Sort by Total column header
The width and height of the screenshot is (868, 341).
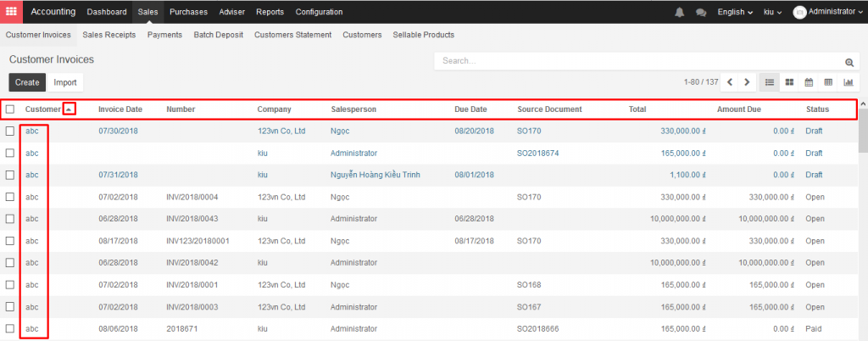coord(637,109)
